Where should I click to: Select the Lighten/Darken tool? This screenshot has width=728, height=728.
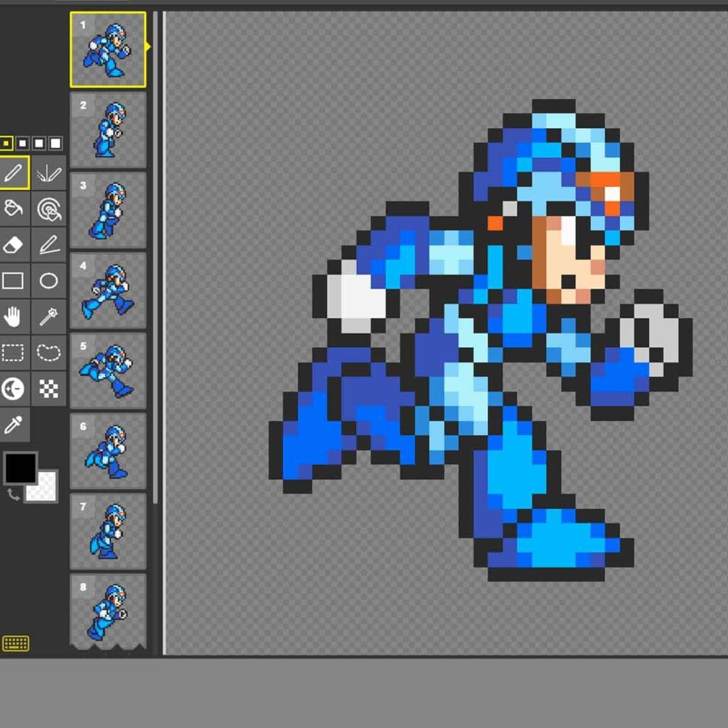[16, 390]
